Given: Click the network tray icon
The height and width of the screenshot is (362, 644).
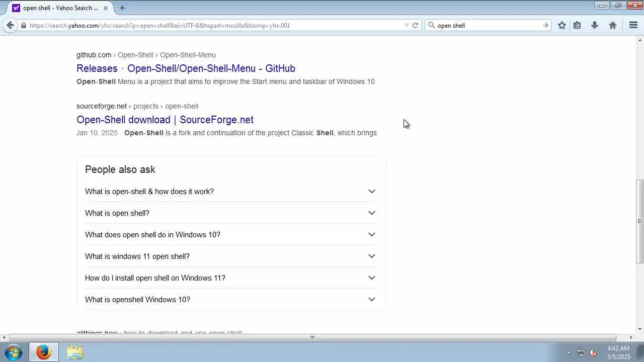Looking at the screenshot, I should pos(581,353).
